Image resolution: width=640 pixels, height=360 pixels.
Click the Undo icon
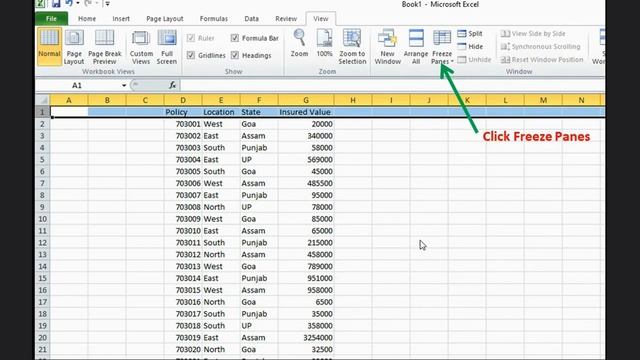point(69,4)
